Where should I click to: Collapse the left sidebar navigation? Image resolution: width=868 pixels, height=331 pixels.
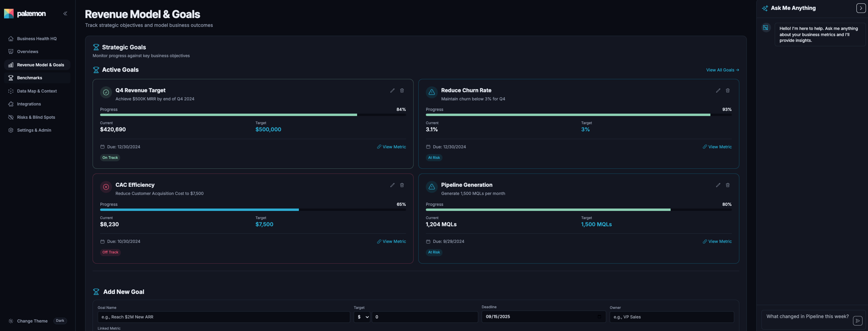point(65,13)
